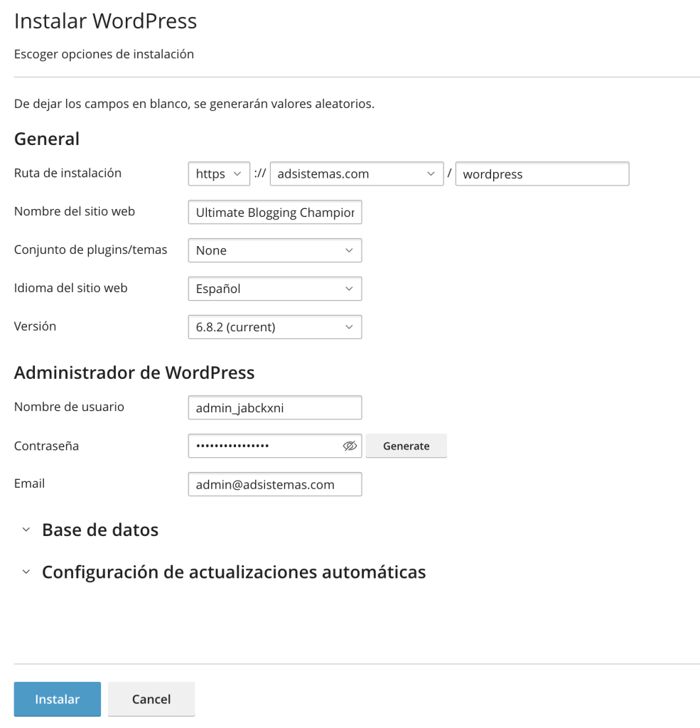Open the Versión 6.8.2 dropdown
The width and height of the screenshot is (700, 728).
pos(275,327)
